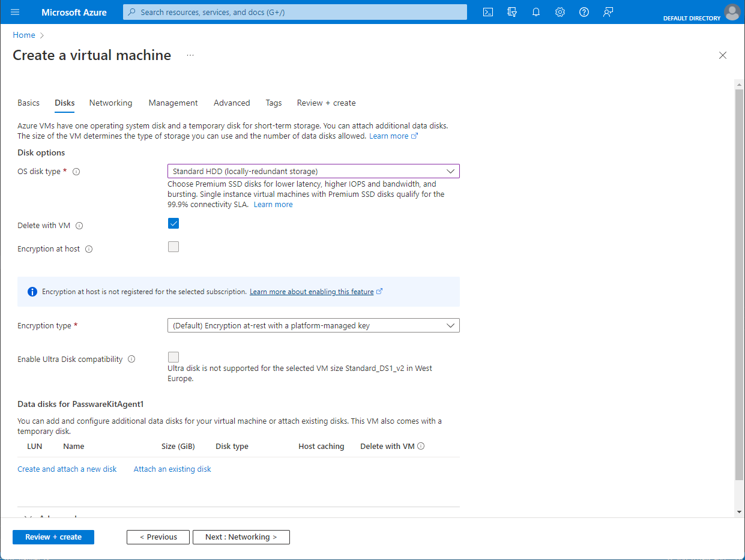Open Learn more link under Premium SSD text
This screenshot has height=560, width=745.
tap(273, 205)
